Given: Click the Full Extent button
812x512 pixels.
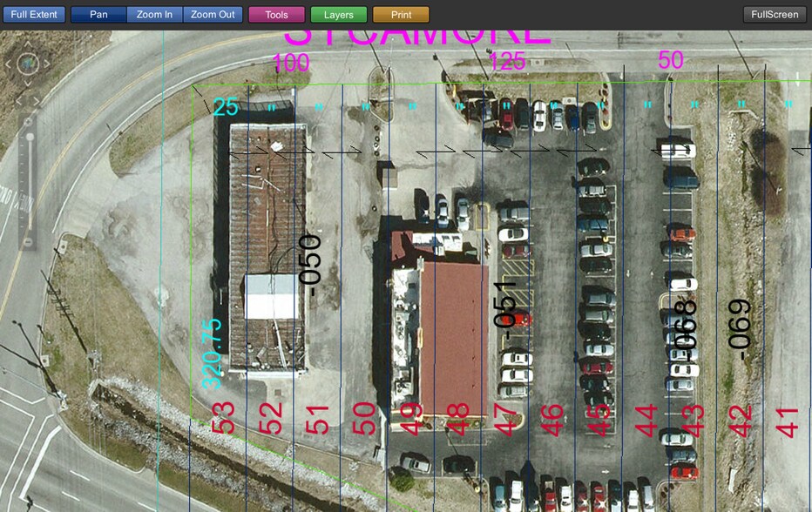Looking at the screenshot, I should pyautogui.click(x=34, y=15).
